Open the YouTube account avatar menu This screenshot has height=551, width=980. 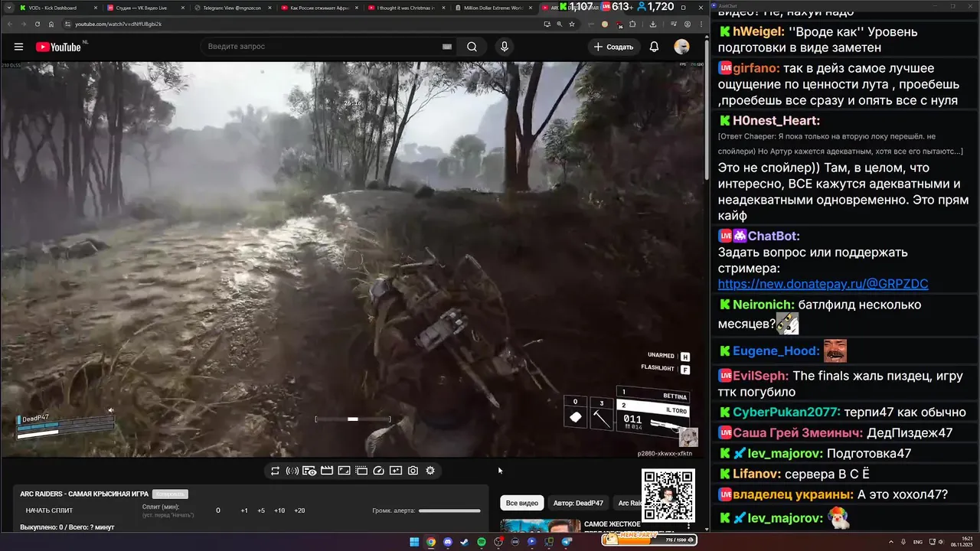point(681,47)
